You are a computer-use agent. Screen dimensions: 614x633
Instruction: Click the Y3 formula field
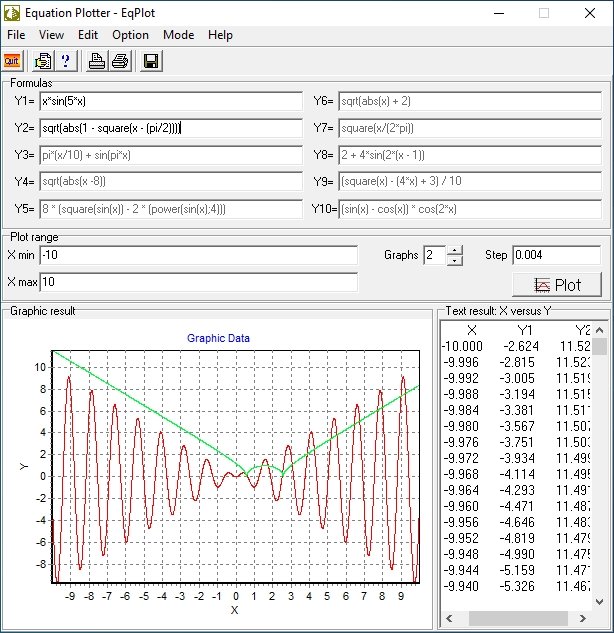point(171,155)
